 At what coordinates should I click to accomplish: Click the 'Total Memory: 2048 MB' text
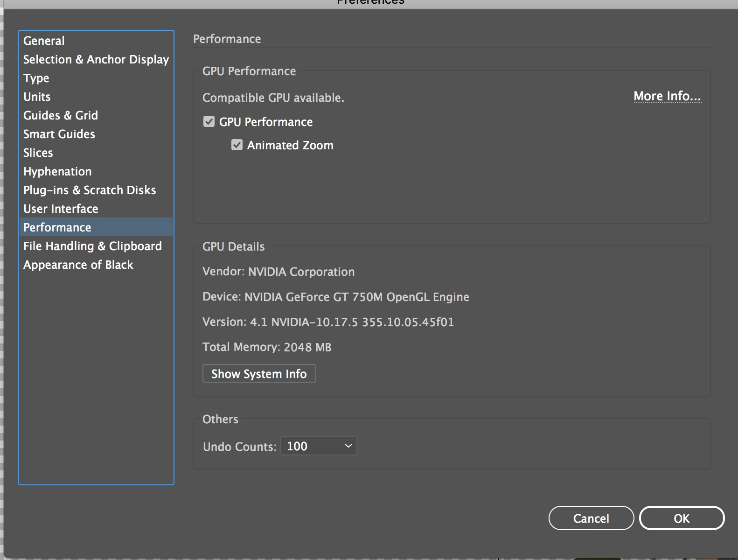(x=267, y=347)
